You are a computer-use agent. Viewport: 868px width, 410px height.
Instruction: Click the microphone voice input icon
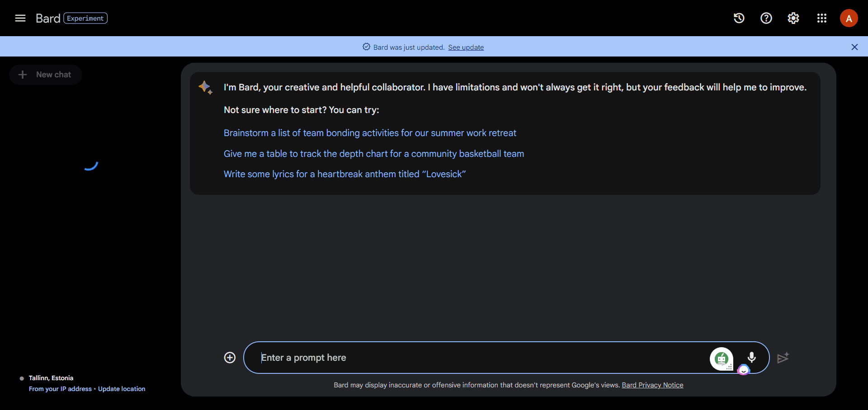pos(751,358)
